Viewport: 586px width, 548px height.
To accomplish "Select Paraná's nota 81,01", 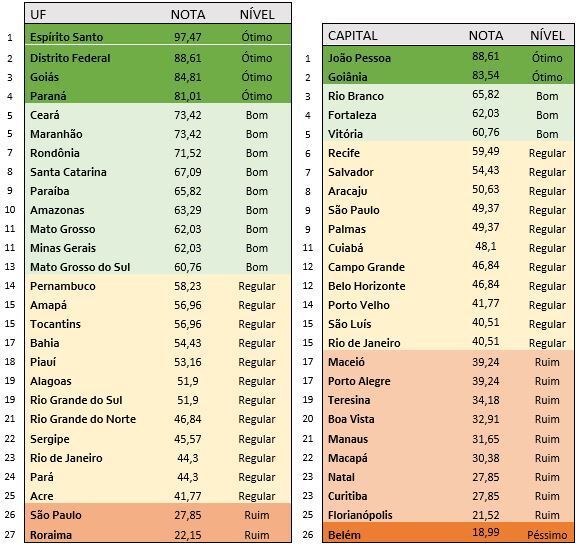I will click(x=188, y=96).
